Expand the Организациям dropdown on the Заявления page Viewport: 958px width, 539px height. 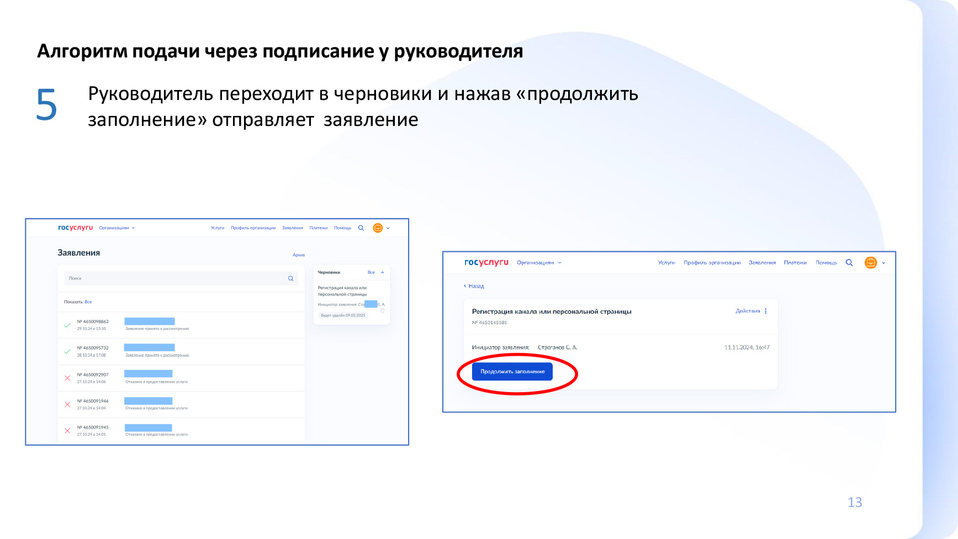(116, 228)
